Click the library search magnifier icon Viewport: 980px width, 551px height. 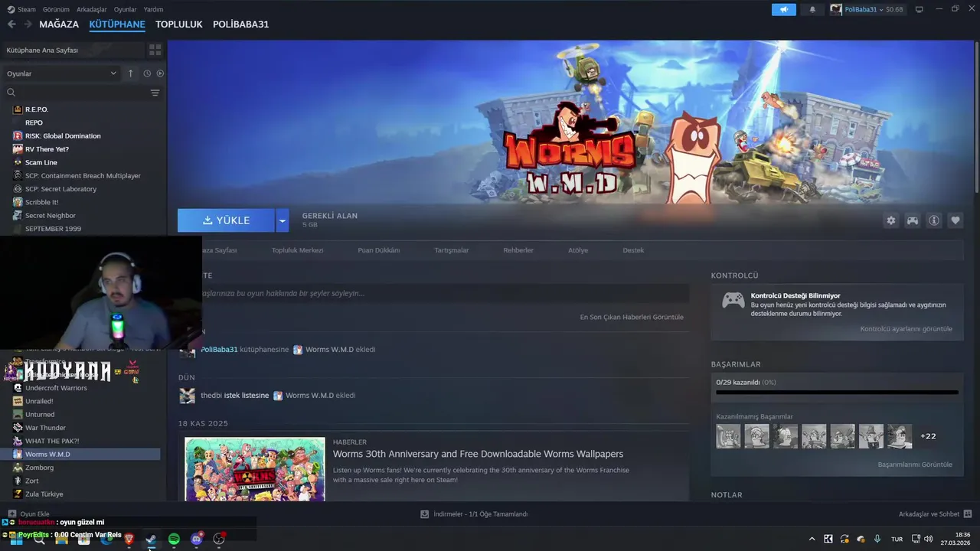11,93
